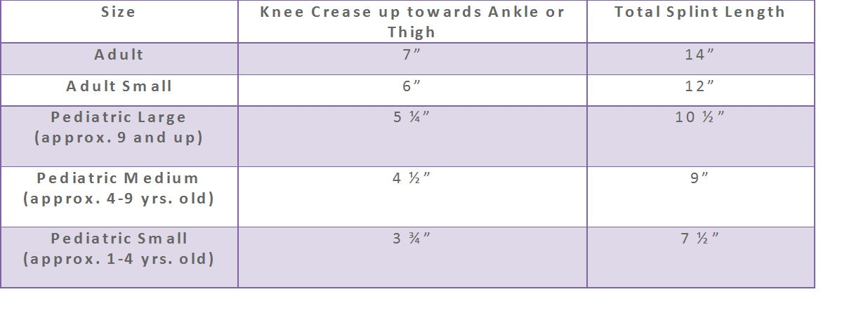
Task: Select the "Pediatric Medium" text
Action: point(119,178)
